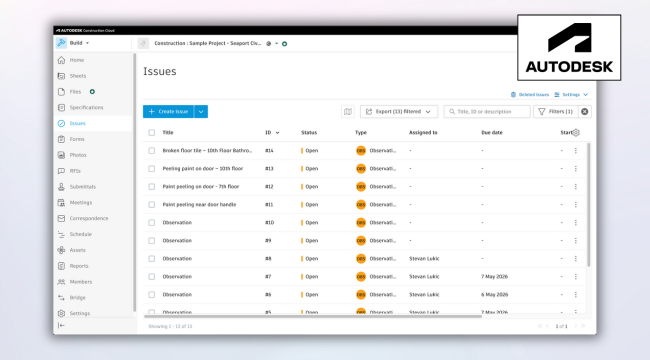This screenshot has height=360, width=650.
Task: Click the Meetings sidebar icon
Action: tap(61, 202)
